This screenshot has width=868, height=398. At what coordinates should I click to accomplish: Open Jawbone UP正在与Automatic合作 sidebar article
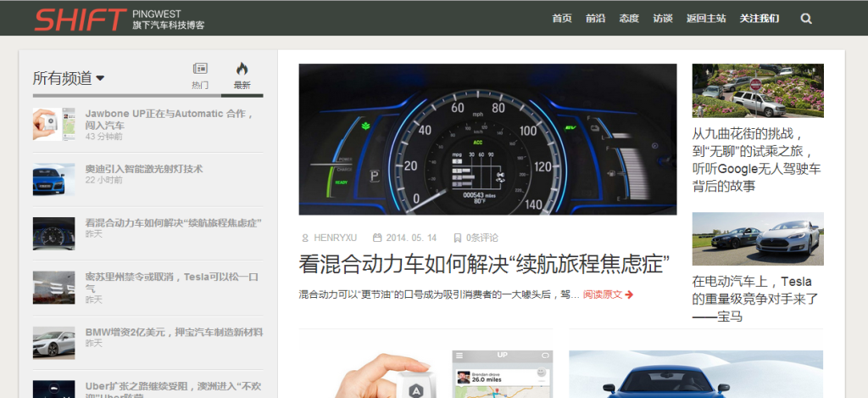pyautogui.click(x=169, y=119)
